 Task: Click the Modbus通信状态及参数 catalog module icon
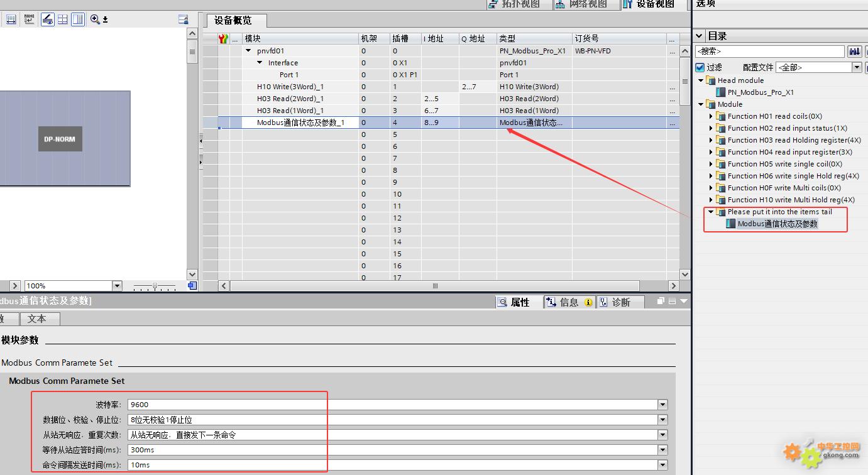pyautogui.click(x=730, y=224)
